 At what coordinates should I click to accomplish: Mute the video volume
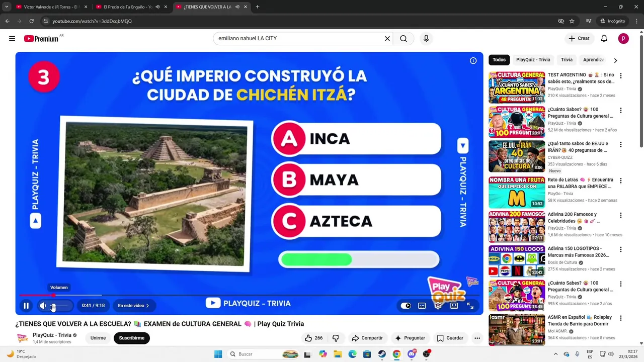pos(43,306)
